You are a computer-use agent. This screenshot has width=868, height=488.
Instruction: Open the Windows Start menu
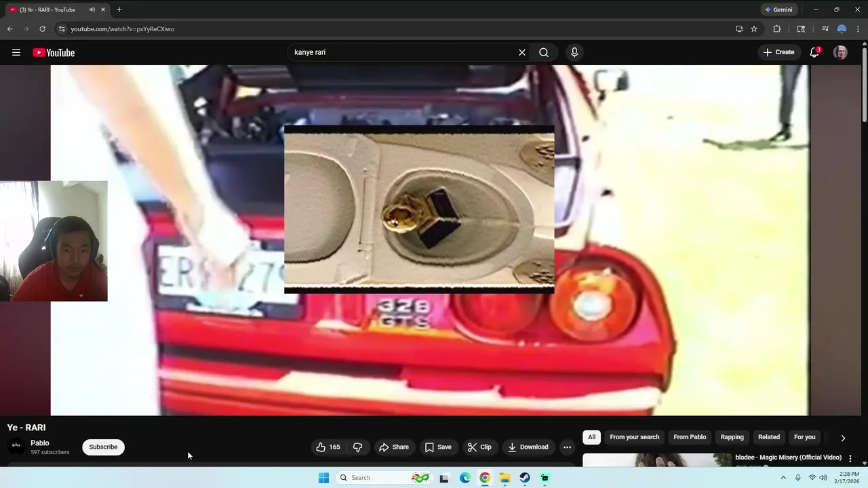(323, 478)
